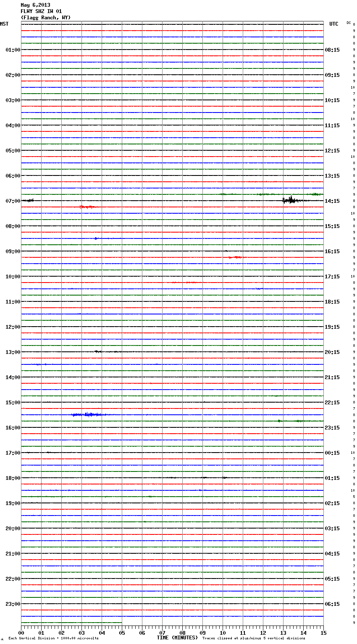The width and height of the screenshot is (357, 644).
Task: Click 'Each Vertical Division = 1000.00 microvolts' note
Action: [x=53, y=639]
